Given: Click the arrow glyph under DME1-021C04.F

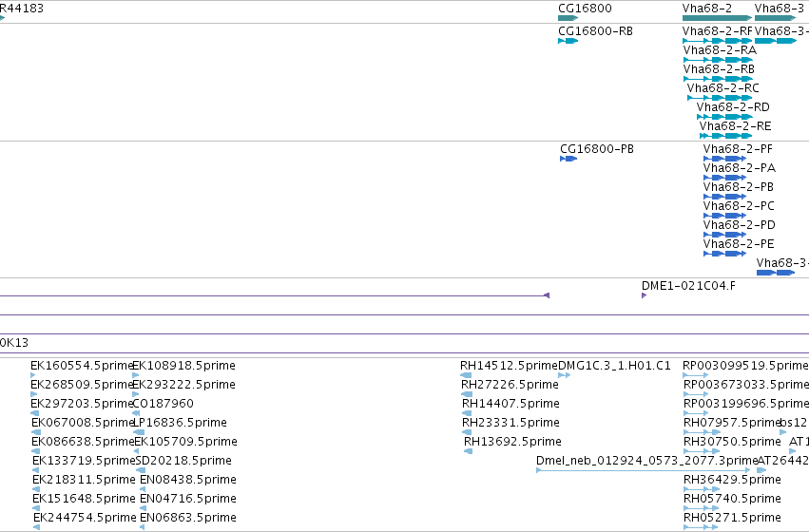Looking at the screenshot, I should tap(644, 295).
